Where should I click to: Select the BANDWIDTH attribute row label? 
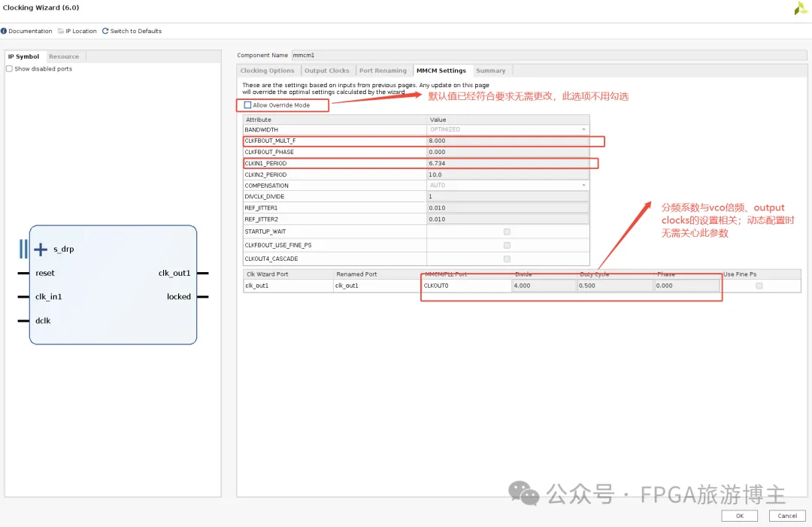[x=262, y=130]
